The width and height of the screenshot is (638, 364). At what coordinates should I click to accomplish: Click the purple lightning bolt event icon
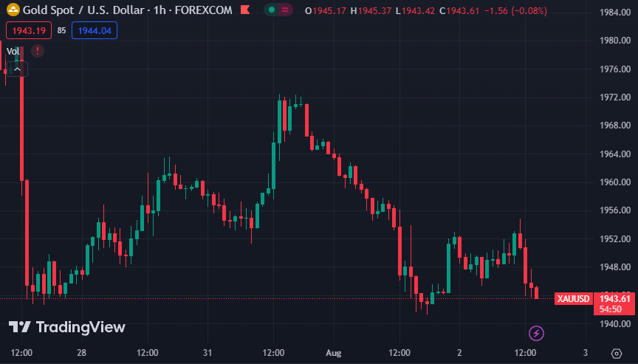(x=537, y=333)
